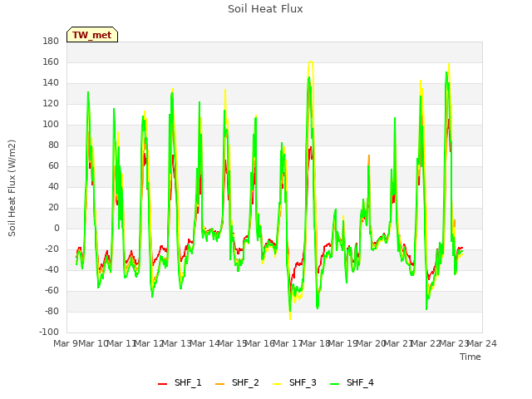Click the SHF_4 legend label
This screenshot has height=399, width=532.
point(360,383)
